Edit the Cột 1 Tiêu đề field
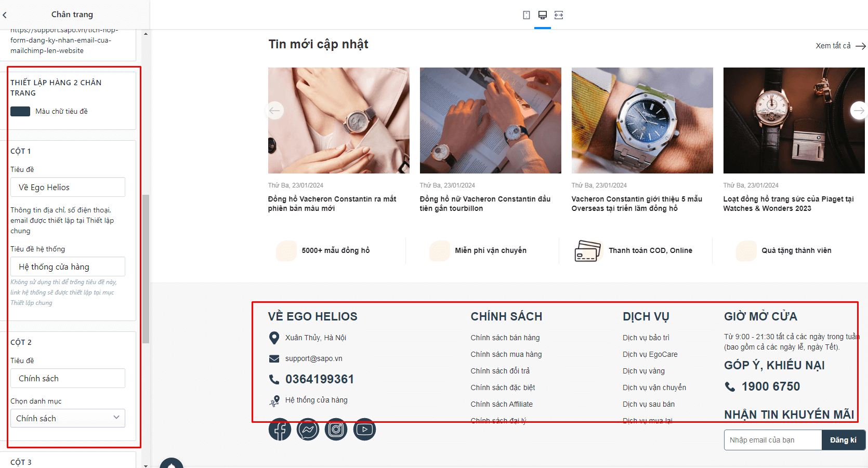 (x=68, y=187)
